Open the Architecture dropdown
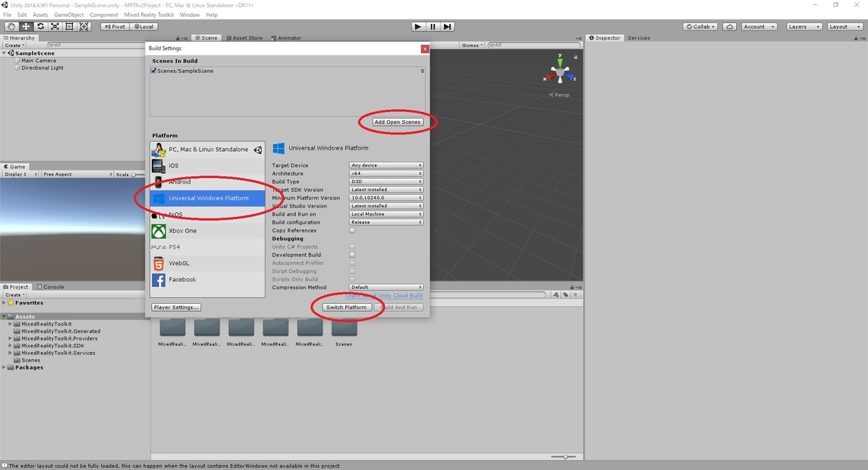The image size is (868, 470). pyautogui.click(x=386, y=174)
